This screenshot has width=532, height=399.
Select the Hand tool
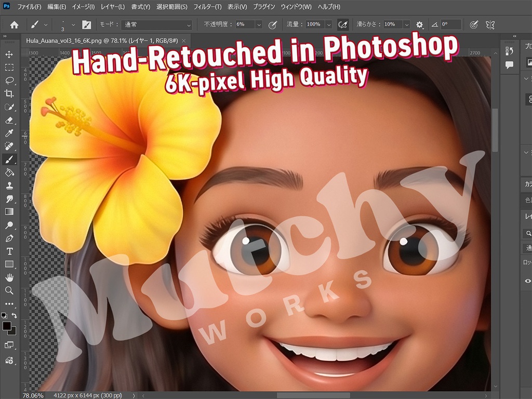click(x=9, y=277)
